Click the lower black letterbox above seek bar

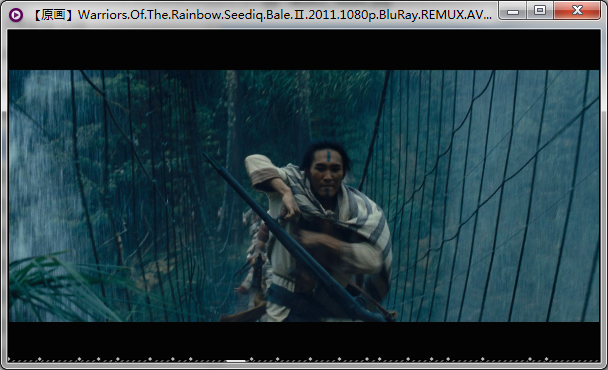(x=304, y=339)
